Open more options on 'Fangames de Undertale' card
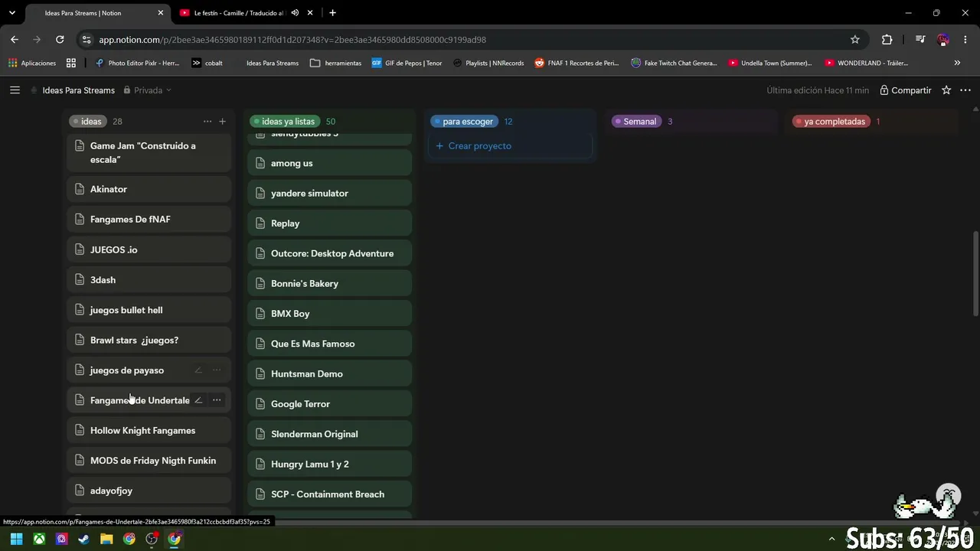Screen dimensions: 980x551 217,400
